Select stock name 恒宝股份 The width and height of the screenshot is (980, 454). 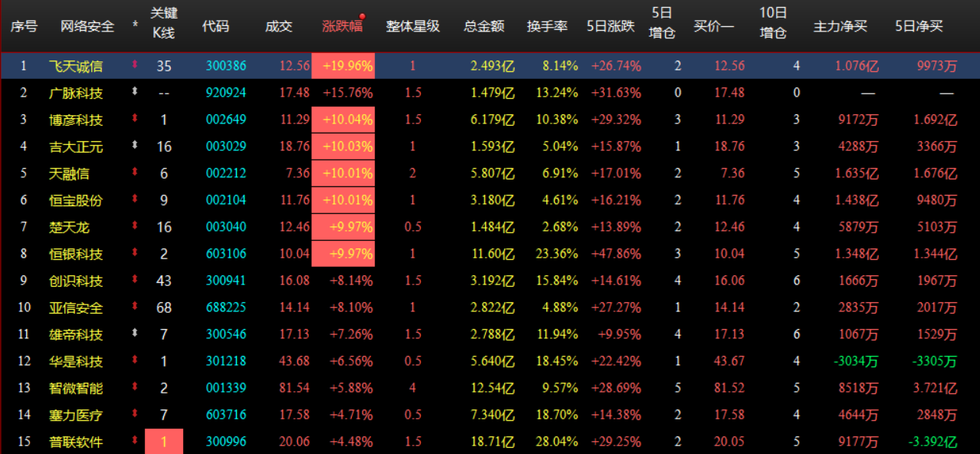pos(75,200)
